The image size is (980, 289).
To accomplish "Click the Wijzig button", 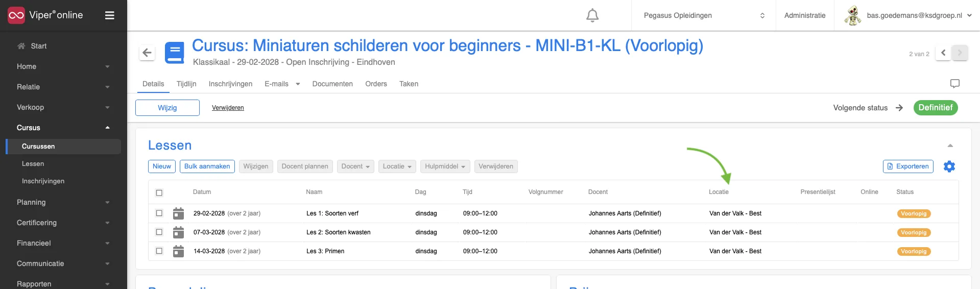I will tap(168, 108).
